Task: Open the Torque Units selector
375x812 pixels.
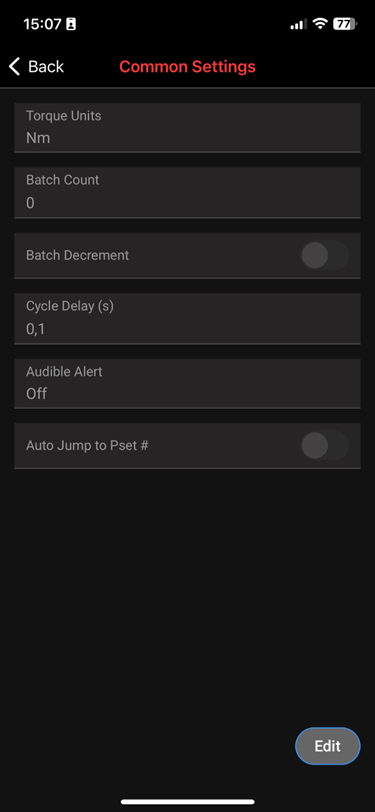Action: coord(188,127)
